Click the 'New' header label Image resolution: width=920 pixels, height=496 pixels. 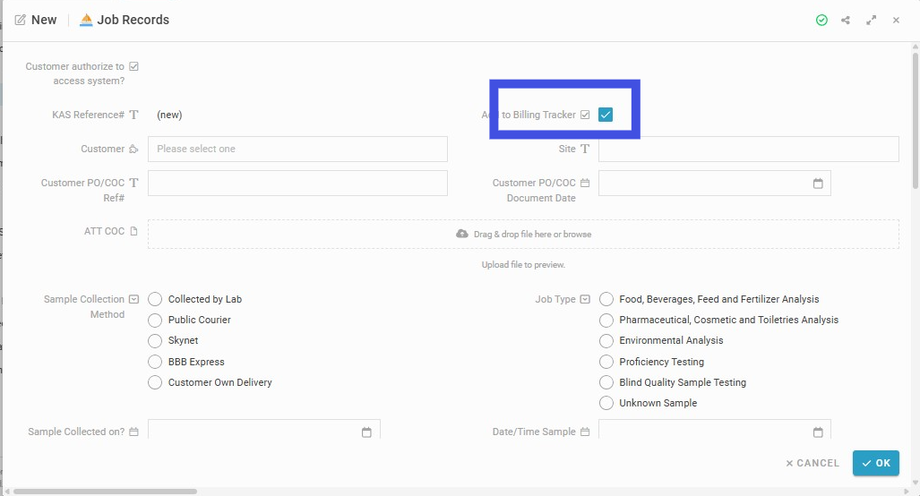click(44, 20)
